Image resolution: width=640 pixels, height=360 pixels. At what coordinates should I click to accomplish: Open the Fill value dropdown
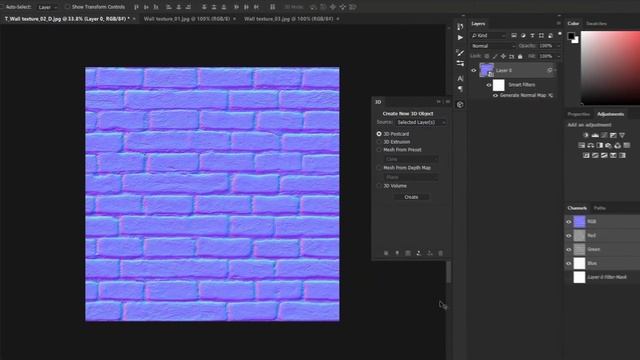[558, 56]
